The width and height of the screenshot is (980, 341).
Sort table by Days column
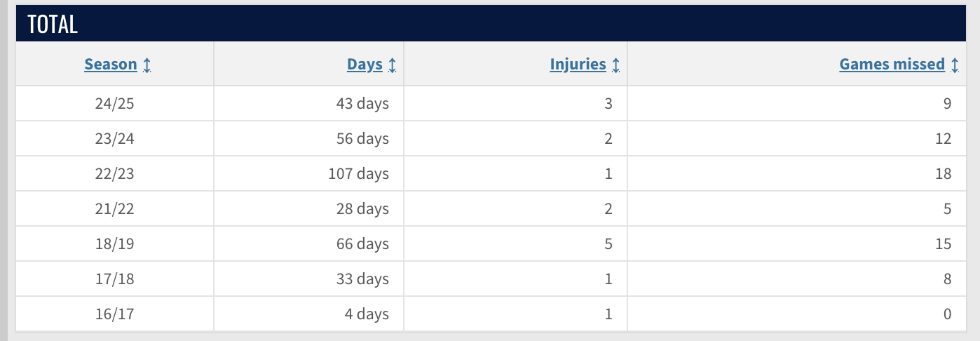click(365, 65)
